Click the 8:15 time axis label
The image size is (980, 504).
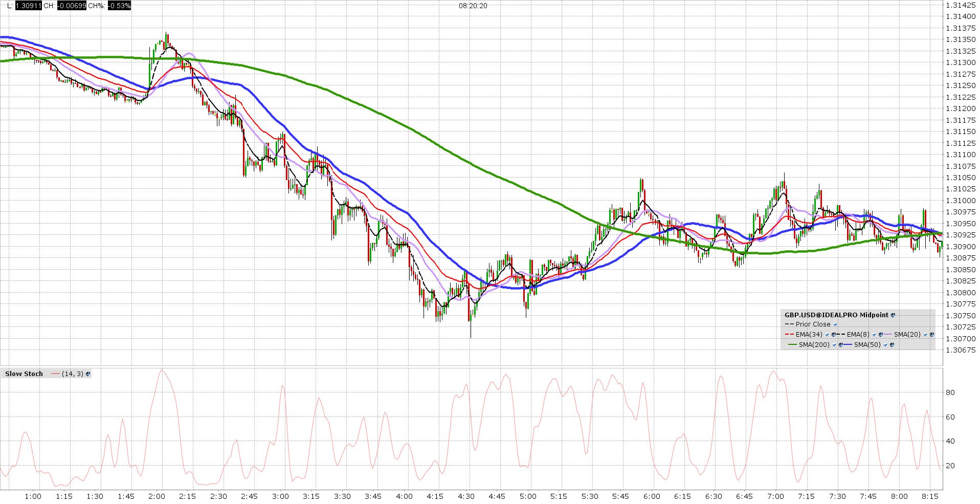click(930, 496)
